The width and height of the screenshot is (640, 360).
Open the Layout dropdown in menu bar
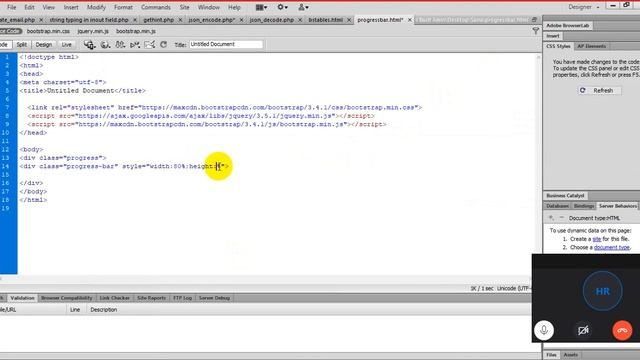point(261,7)
